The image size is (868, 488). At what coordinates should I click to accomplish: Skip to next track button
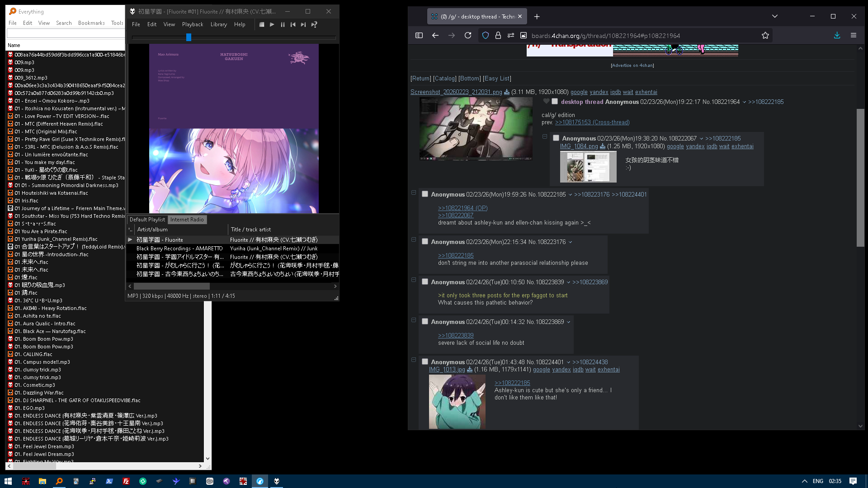coord(303,24)
